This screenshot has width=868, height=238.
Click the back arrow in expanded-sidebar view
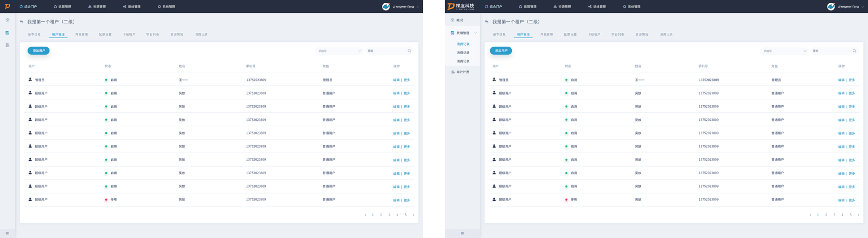[487, 21]
